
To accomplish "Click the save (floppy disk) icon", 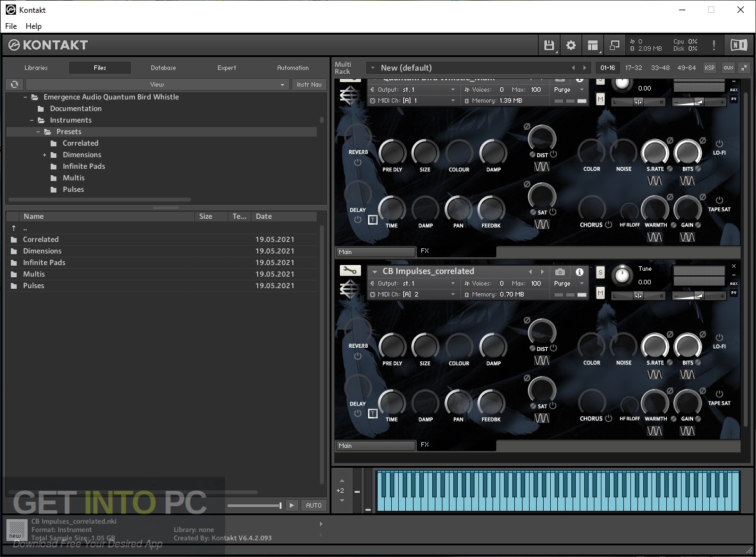I will 549,46.
